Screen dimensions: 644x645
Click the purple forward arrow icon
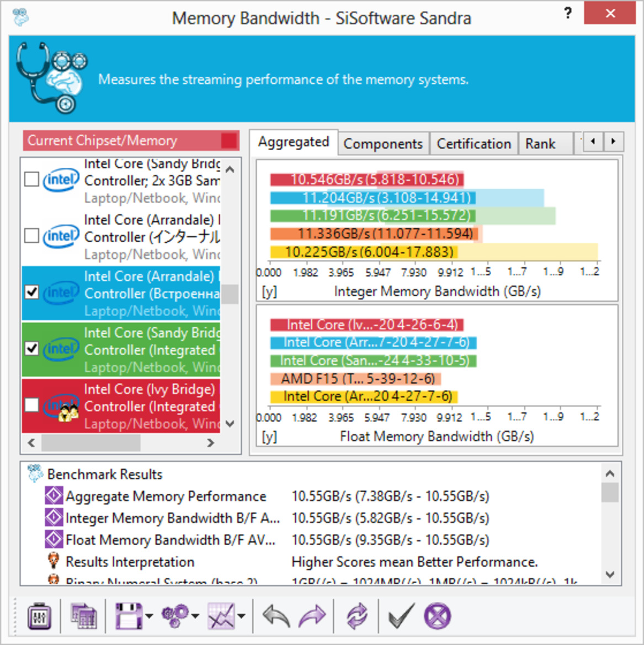tap(312, 616)
